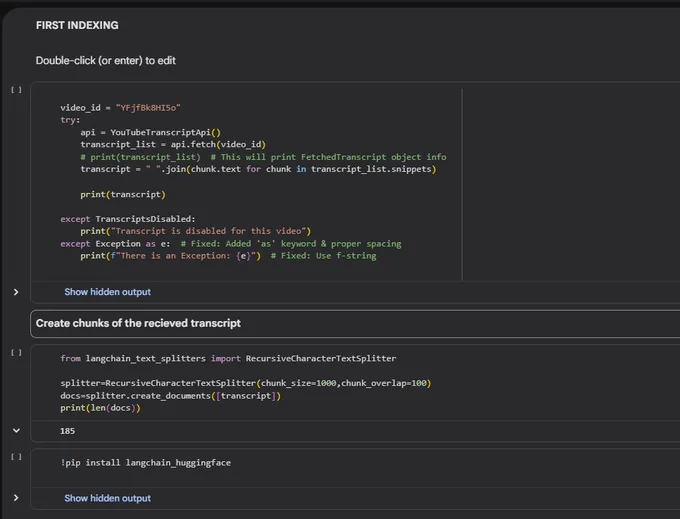
Task: Expand hidden output under pip install cell
Action: click(x=16, y=498)
